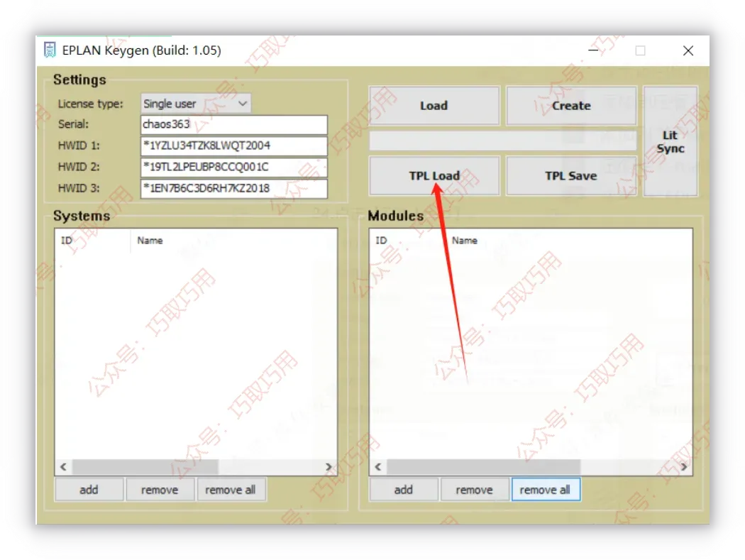Click right scroll arrow in Modules list

[684, 467]
